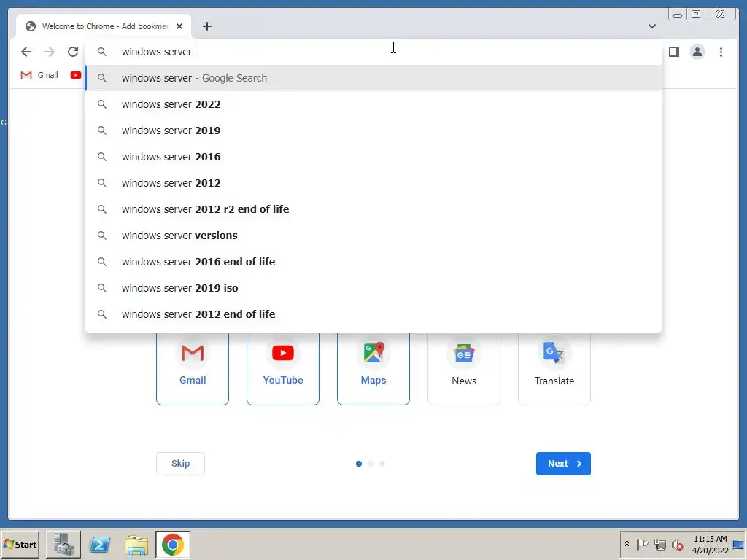
Task: Open the YouTube bookmark icon in bookmarks bar
Action: pyautogui.click(x=75, y=75)
